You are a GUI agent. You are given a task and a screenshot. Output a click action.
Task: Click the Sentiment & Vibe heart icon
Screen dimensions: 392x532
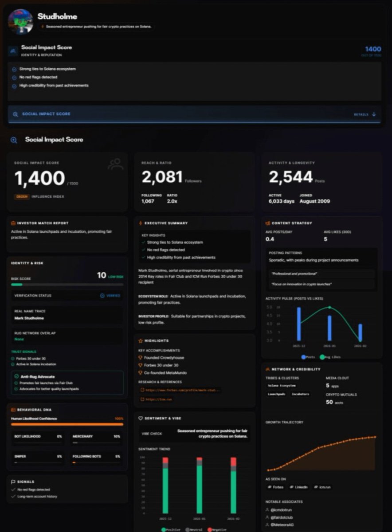(141, 418)
